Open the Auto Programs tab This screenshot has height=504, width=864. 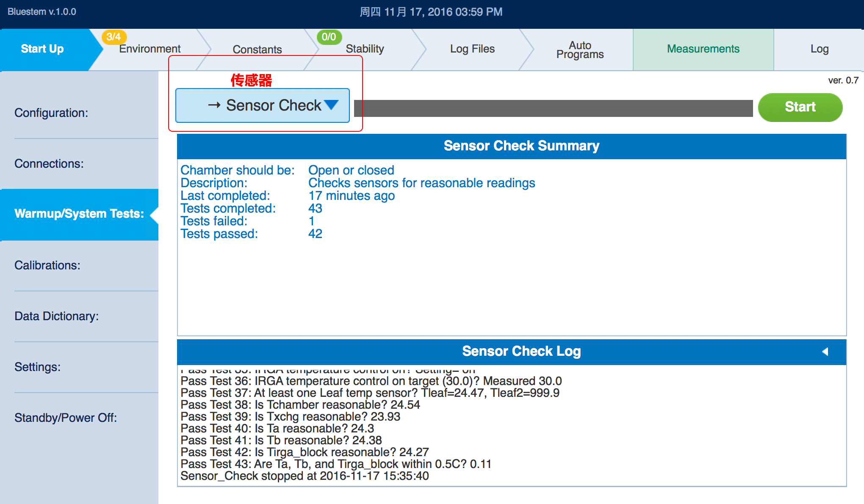click(x=580, y=50)
